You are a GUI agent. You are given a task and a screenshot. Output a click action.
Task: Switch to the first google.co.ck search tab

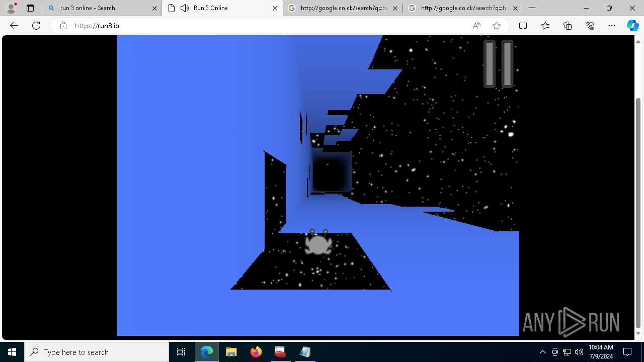click(342, 8)
